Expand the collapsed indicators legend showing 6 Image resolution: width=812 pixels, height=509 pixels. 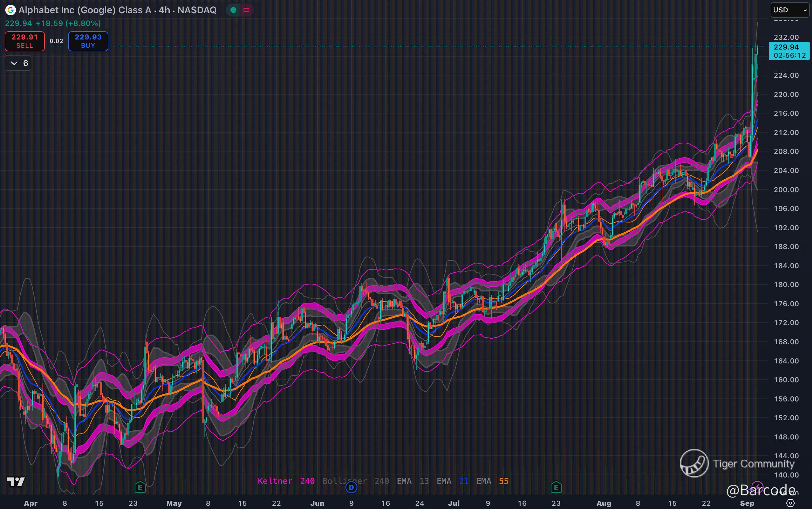click(x=18, y=63)
